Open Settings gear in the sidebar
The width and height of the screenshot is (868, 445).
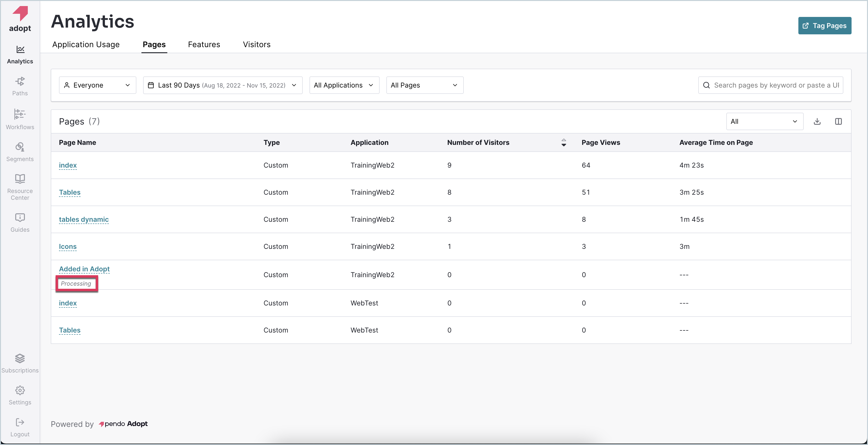(20, 395)
